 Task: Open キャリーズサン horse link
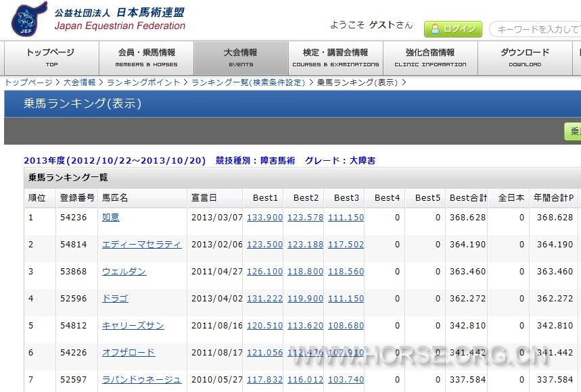click(133, 326)
